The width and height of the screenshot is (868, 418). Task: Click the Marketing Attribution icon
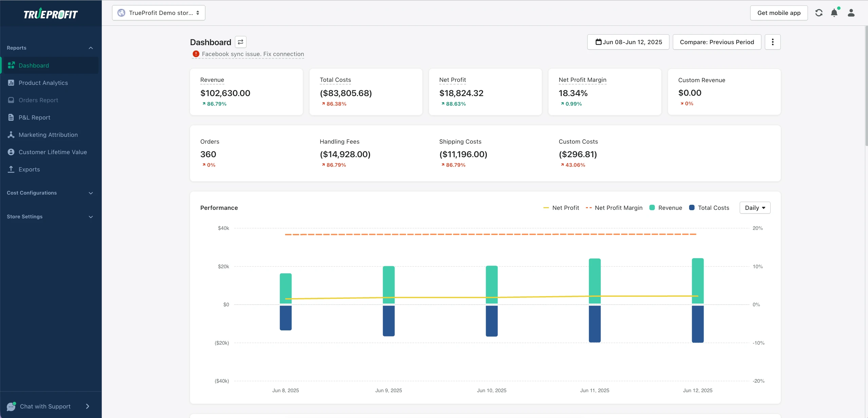[x=11, y=134]
